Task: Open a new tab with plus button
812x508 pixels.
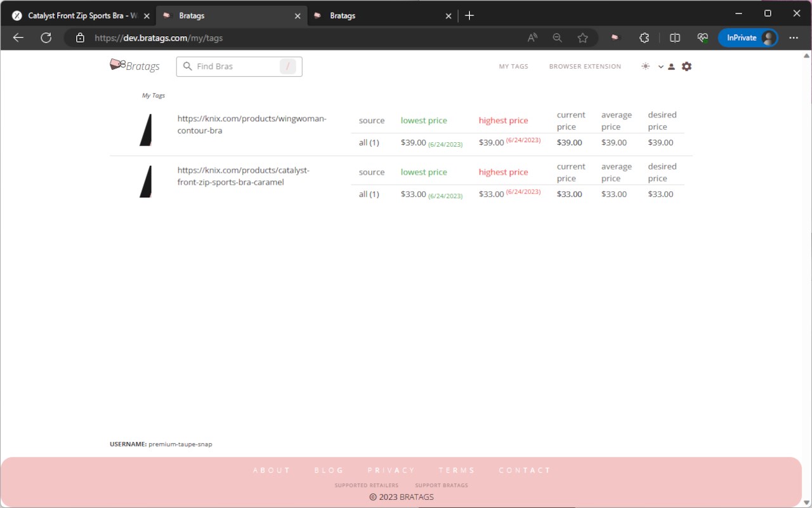Action: coord(469,16)
